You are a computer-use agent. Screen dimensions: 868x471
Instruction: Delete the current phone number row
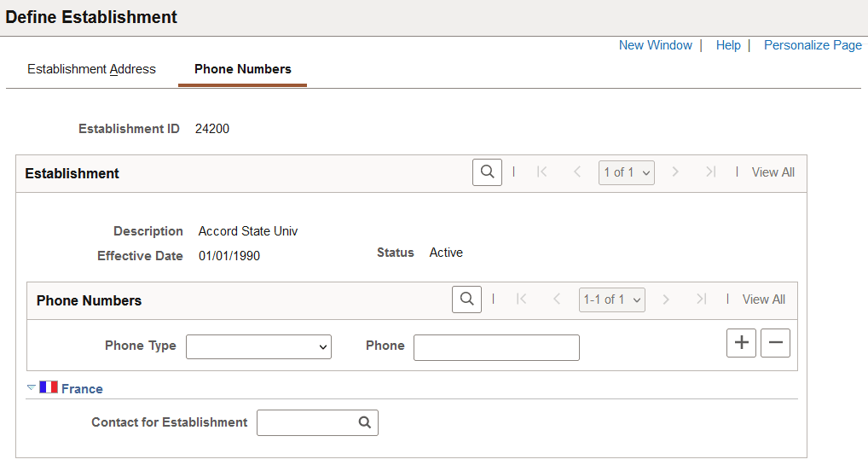tap(775, 343)
